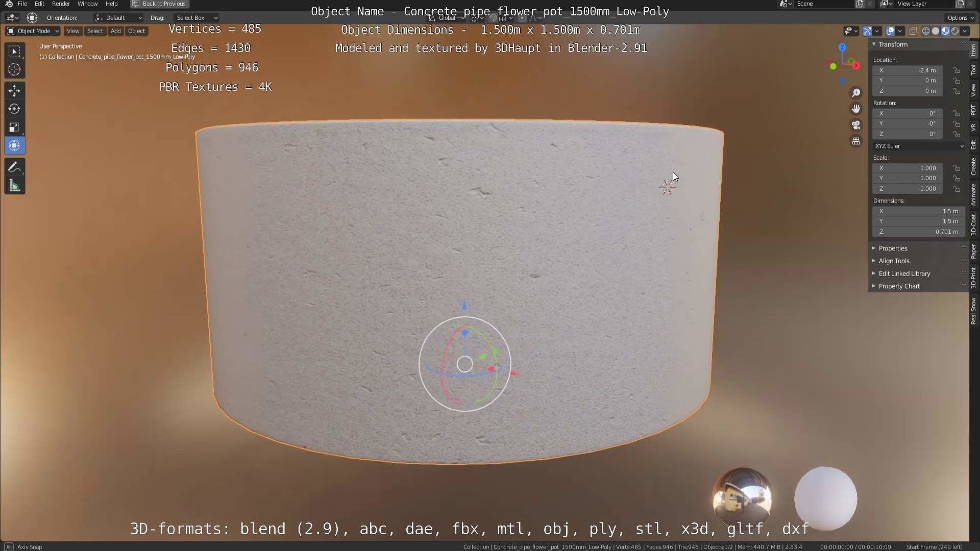
Task: Open the viewport Object menu
Action: pyautogui.click(x=136, y=31)
